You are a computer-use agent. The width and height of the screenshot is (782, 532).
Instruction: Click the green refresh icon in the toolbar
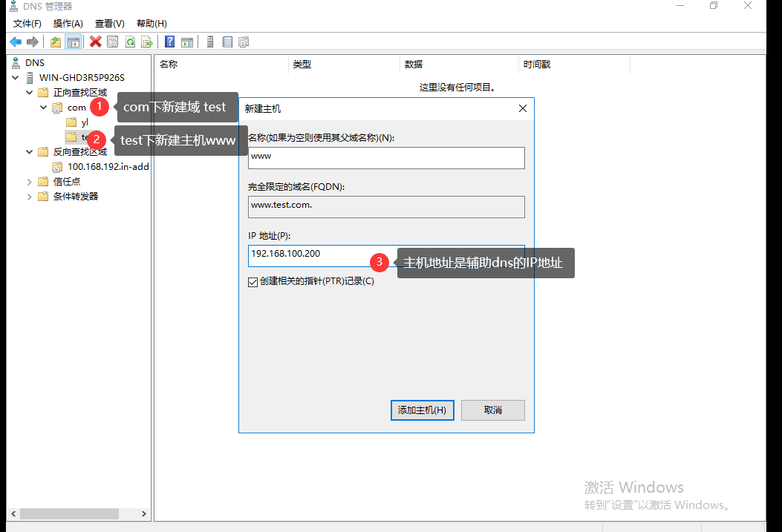pos(130,42)
